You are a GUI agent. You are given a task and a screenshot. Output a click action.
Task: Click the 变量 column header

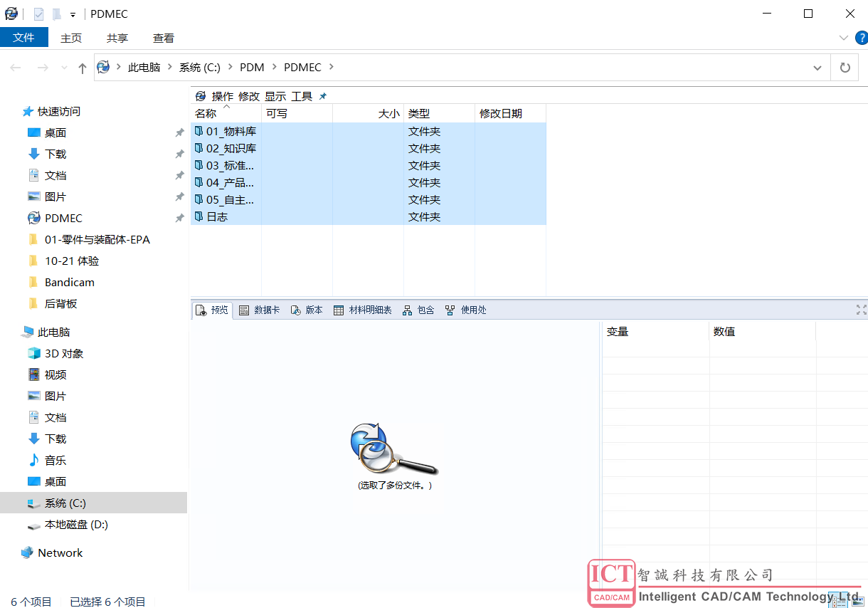[x=655, y=332]
